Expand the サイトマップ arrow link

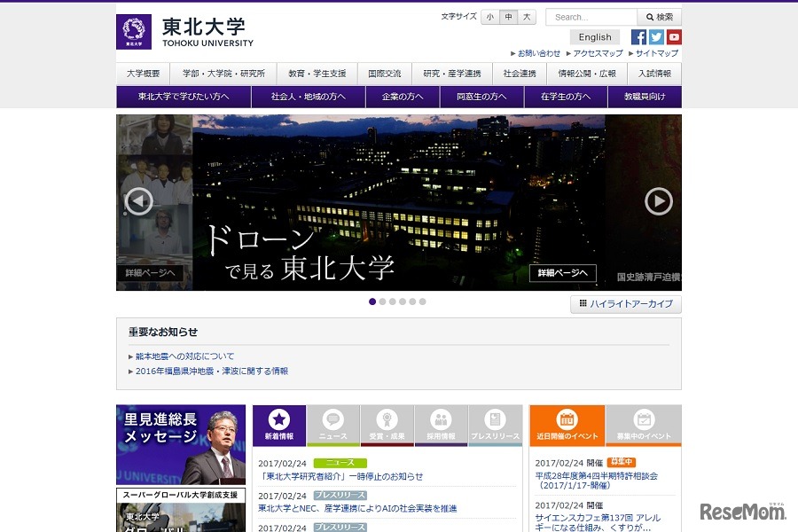point(656,53)
